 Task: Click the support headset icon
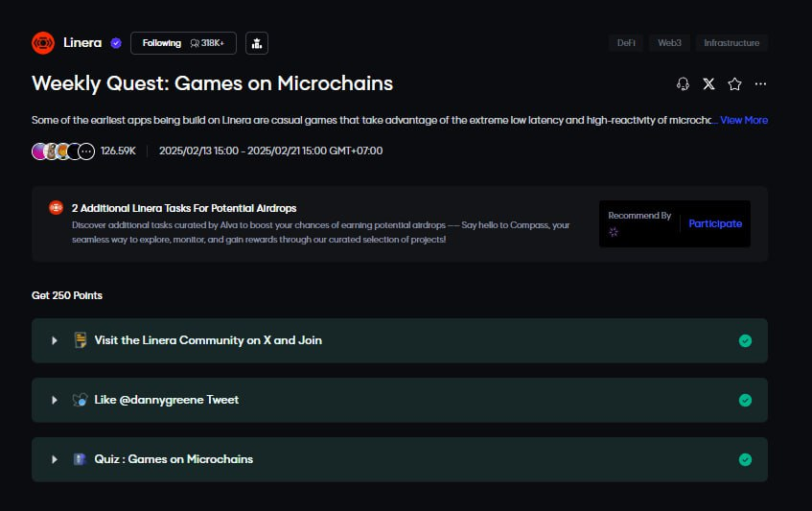[x=683, y=83]
